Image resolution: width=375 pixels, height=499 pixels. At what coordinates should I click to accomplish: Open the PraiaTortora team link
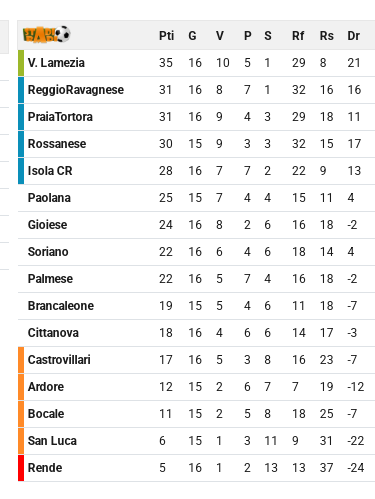pos(60,117)
